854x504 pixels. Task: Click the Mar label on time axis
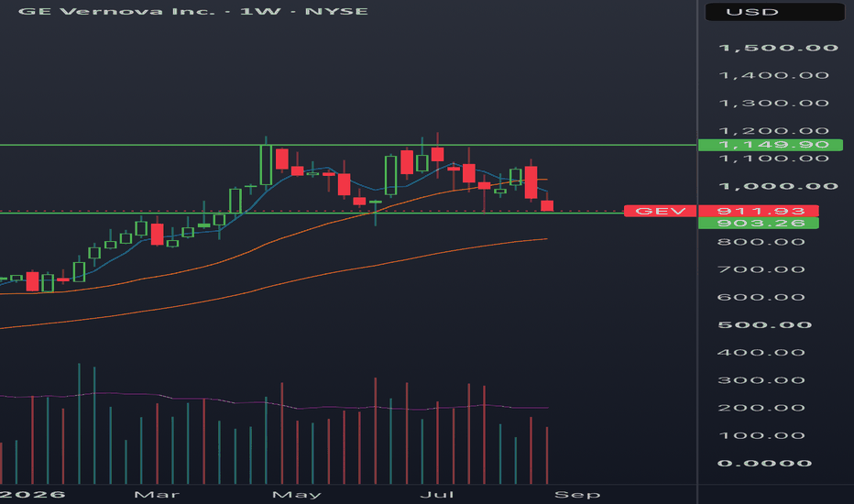tap(157, 495)
